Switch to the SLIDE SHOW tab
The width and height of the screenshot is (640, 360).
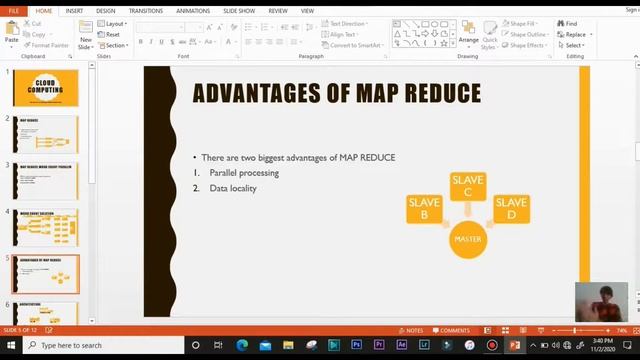(x=239, y=11)
